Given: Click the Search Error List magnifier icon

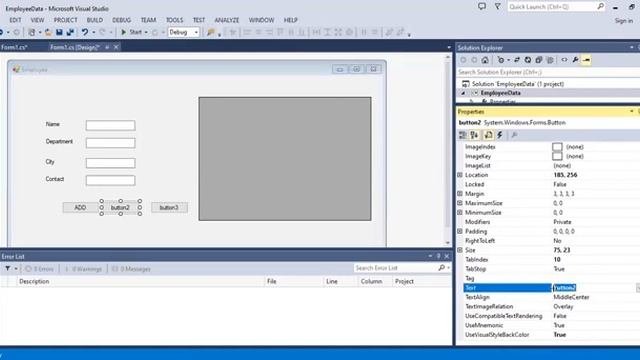Looking at the screenshot, I should (441, 268).
